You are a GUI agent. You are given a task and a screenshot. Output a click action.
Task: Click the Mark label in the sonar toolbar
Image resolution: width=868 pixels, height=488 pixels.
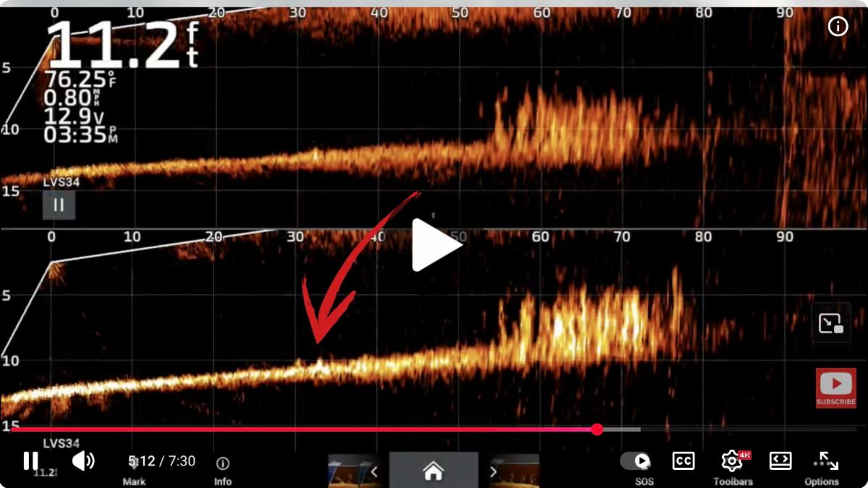[134, 481]
